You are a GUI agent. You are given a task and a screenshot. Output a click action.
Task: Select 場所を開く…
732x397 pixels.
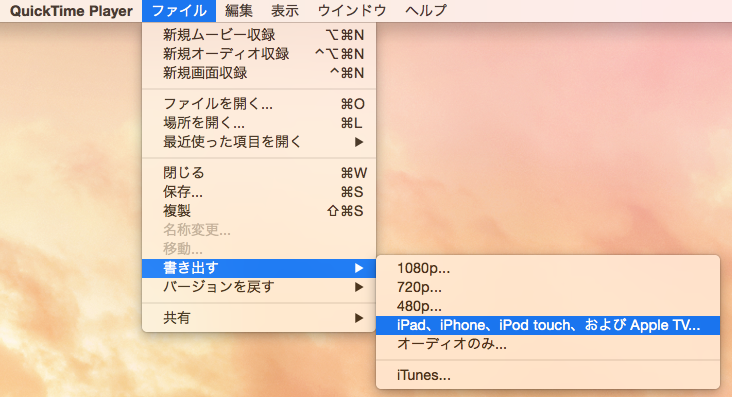[x=259, y=123]
